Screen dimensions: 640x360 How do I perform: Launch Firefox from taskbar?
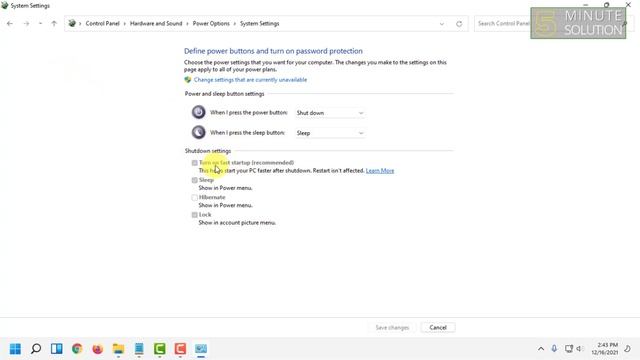[x=98, y=349]
